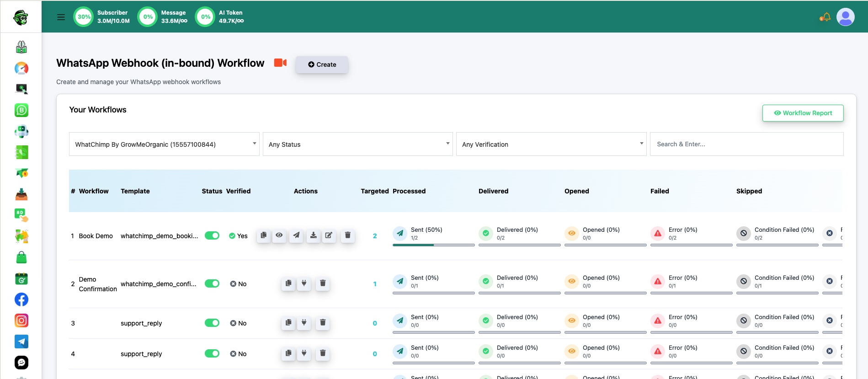Toggle the Book Demo workflow status switch
This screenshot has height=379, width=868.
click(x=212, y=235)
